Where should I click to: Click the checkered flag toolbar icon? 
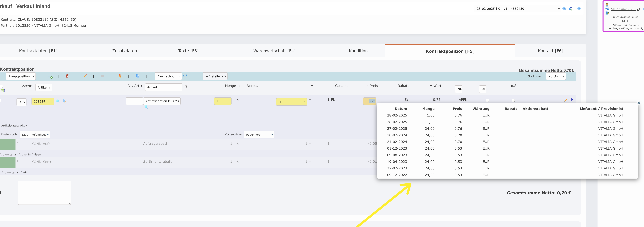(102, 76)
